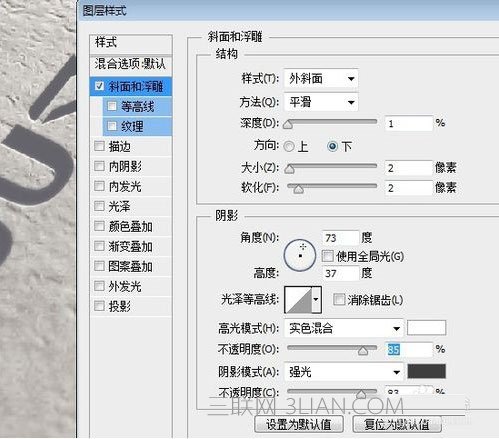This screenshot has height=439, width=499.
Task: Check the 投影 style checkbox
Action: 99,306
